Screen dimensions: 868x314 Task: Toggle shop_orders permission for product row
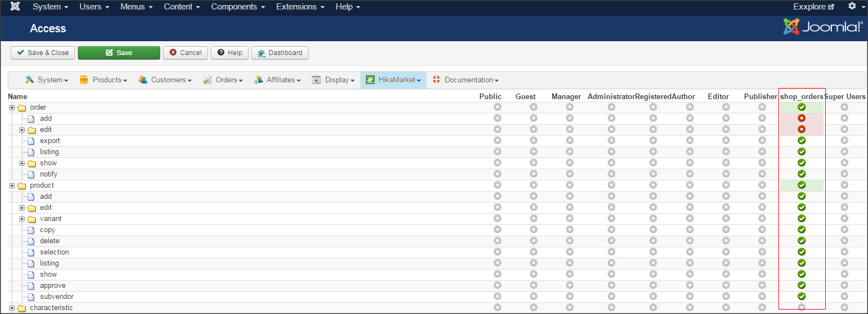click(x=802, y=185)
